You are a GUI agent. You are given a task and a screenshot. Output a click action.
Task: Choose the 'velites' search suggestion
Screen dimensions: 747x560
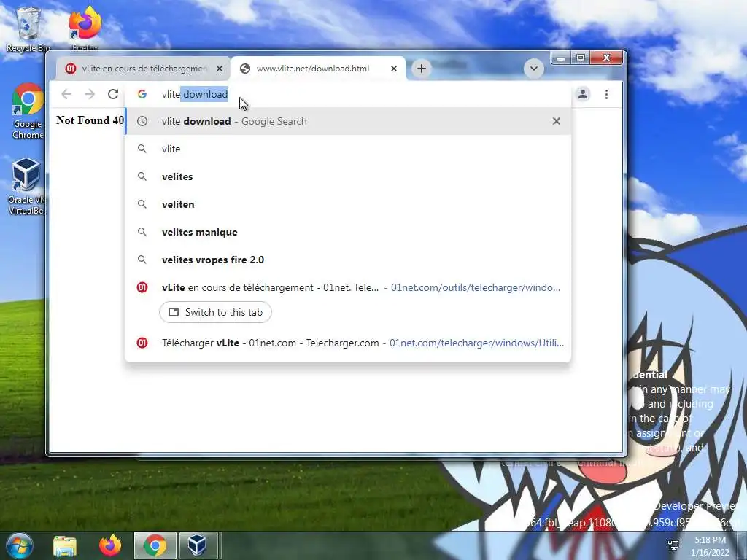(x=348, y=176)
